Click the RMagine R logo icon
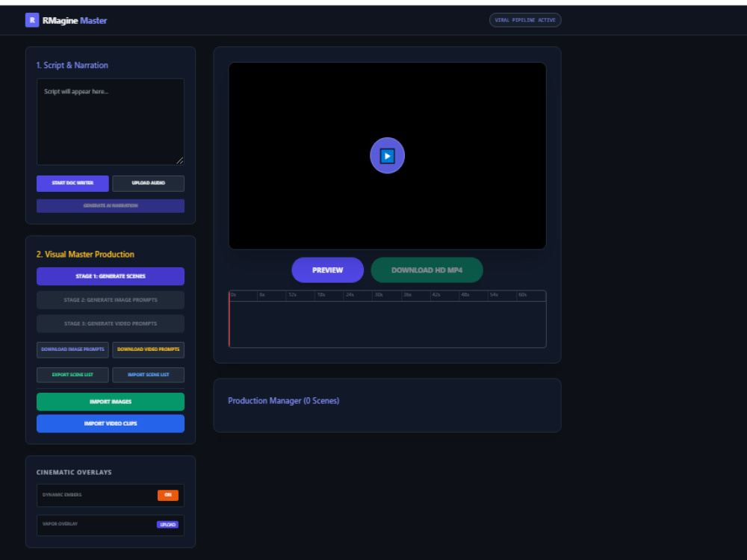747x560 pixels. [x=32, y=20]
